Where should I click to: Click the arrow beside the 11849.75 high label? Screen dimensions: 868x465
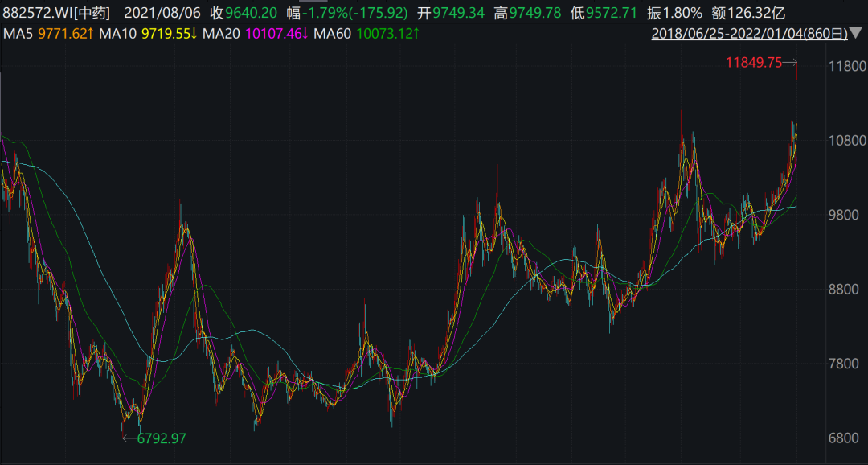coord(790,63)
